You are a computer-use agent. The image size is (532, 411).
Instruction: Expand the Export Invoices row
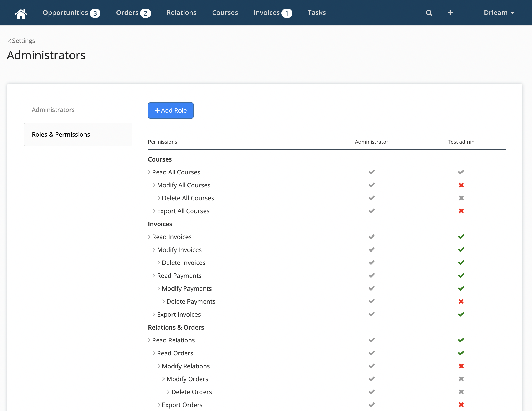tap(154, 314)
